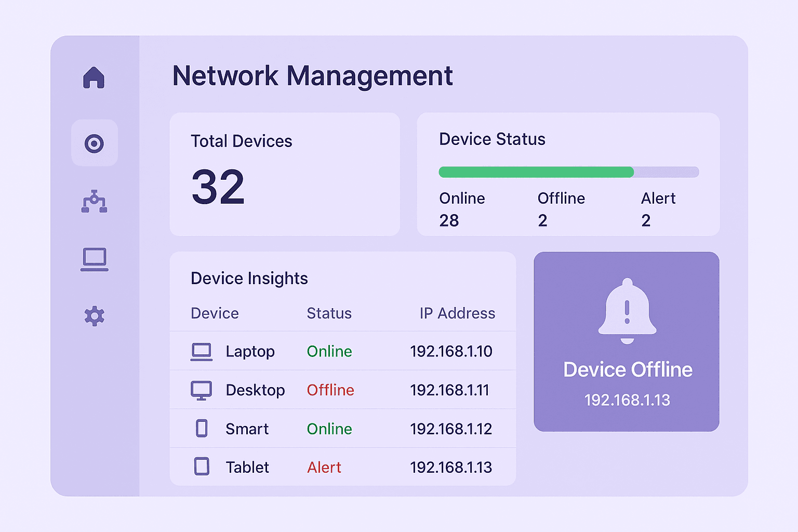Select the Total Devices count 32
This screenshot has height=532, width=798.
coord(218,187)
